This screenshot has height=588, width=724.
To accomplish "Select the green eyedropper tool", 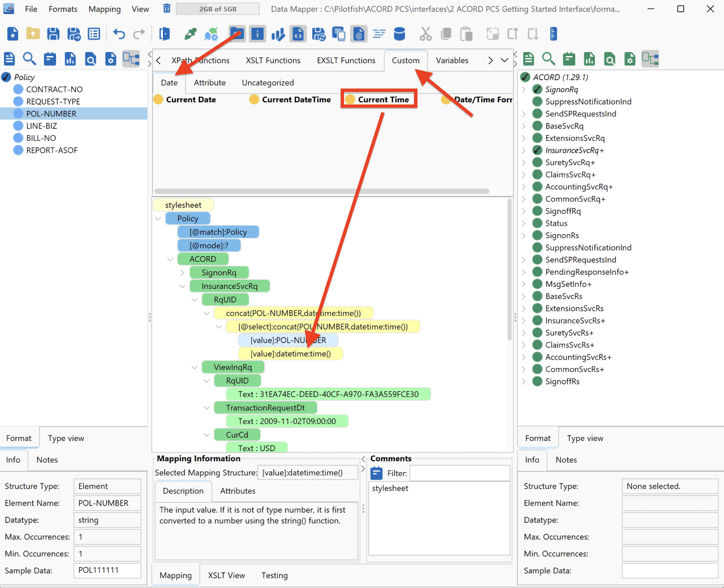I will coord(191,34).
